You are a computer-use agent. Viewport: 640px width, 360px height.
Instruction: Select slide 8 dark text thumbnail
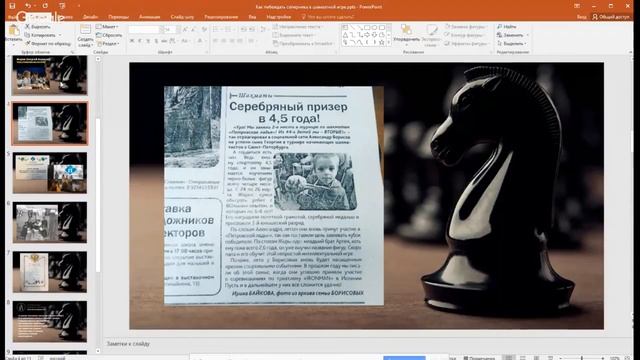coord(50,322)
